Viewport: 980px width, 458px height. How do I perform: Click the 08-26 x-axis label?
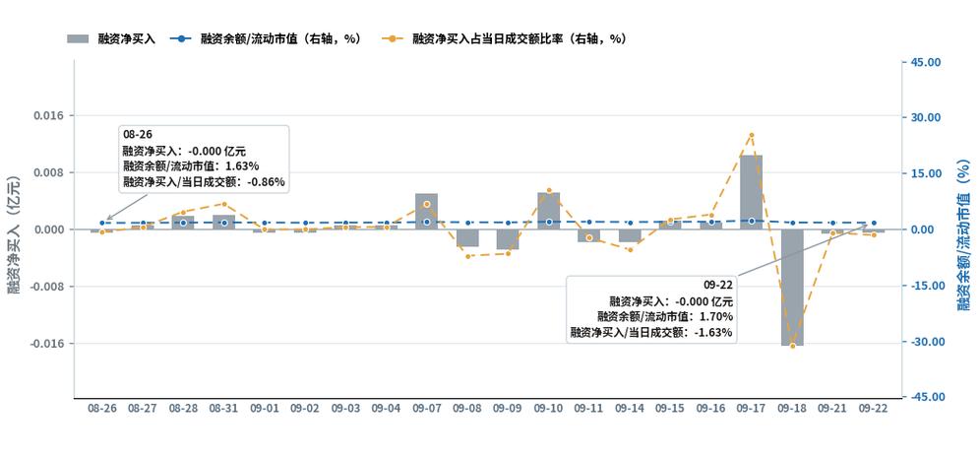[102, 408]
